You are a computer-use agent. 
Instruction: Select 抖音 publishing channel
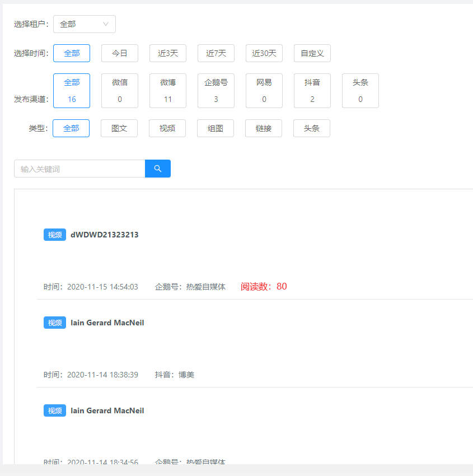312,90
